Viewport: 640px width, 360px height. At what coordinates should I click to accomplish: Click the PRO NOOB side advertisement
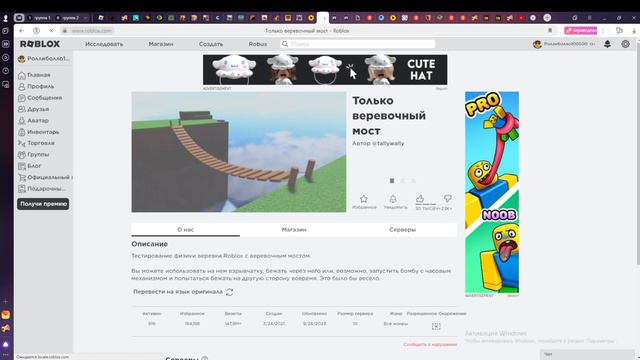point(492,192)
